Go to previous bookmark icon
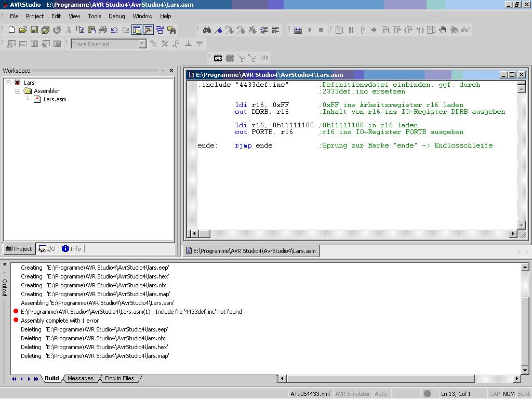 click(241, 30)
